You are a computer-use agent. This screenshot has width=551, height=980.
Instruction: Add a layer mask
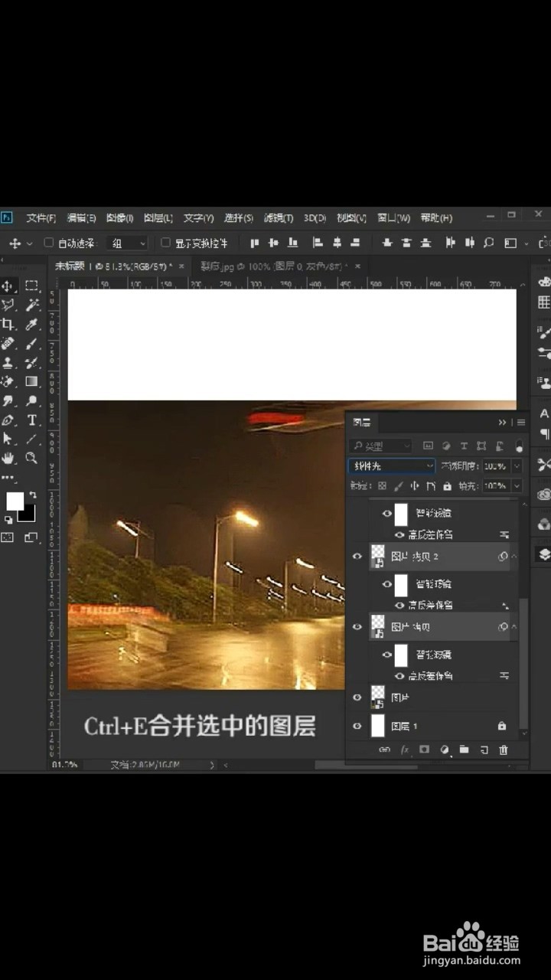click(x=424, y=750)
